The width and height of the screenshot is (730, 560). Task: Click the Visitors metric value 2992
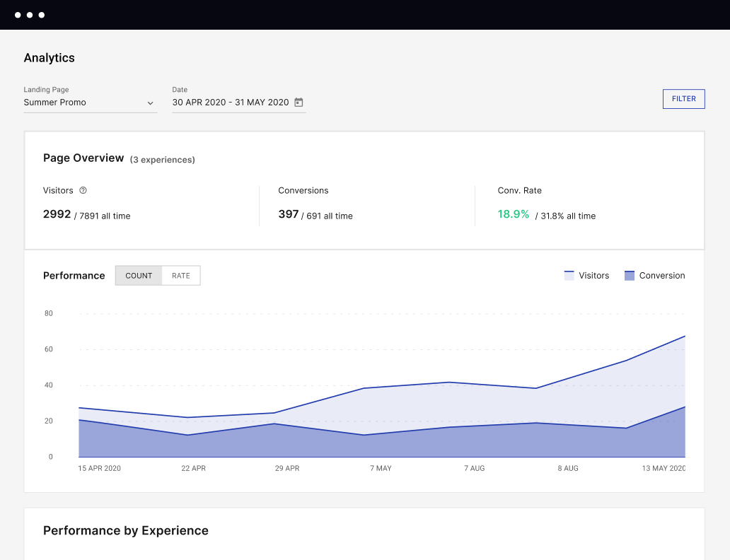(x=57, y=214)
